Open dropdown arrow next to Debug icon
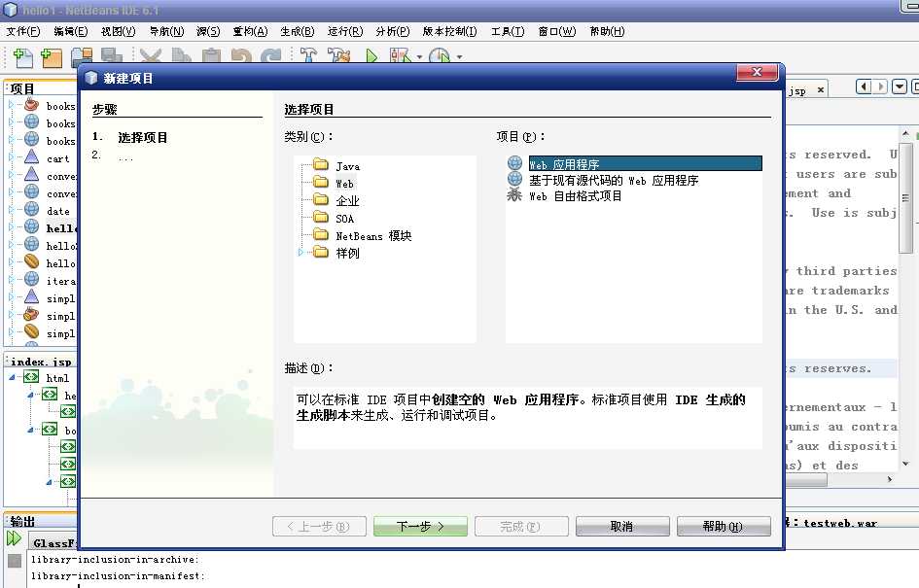Screen dimensions: 919x588 pos(420,57)
